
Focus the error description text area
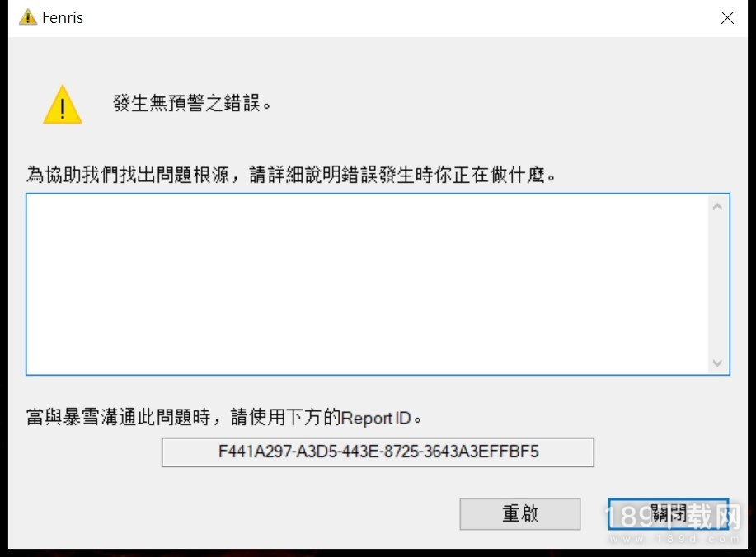coord(368,284)
